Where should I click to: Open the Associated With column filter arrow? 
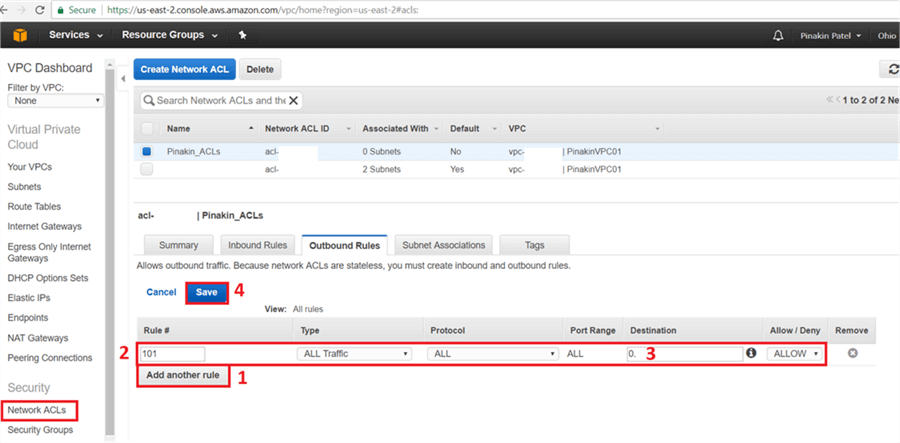437,129
